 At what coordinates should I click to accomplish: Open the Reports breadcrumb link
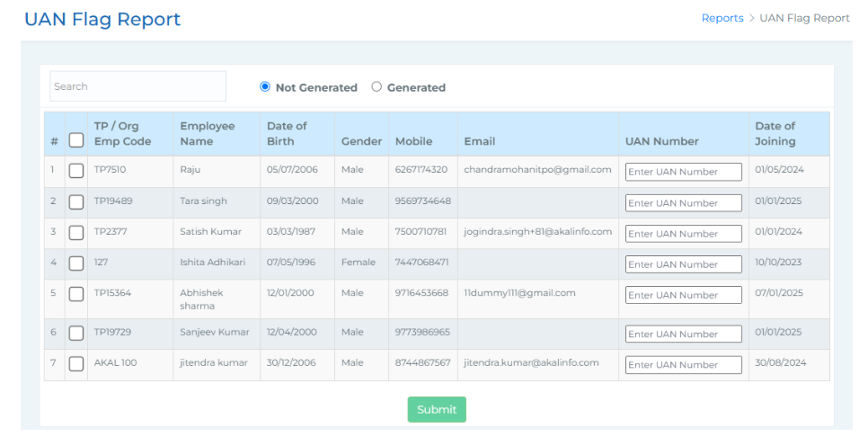click(722, 18)
